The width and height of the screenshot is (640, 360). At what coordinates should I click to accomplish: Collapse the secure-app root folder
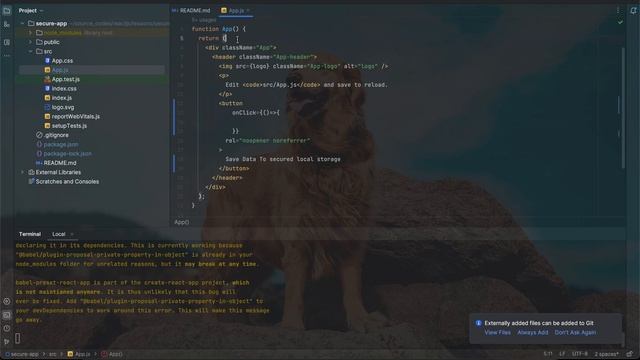pyautogui.click(x=22, y=24)
